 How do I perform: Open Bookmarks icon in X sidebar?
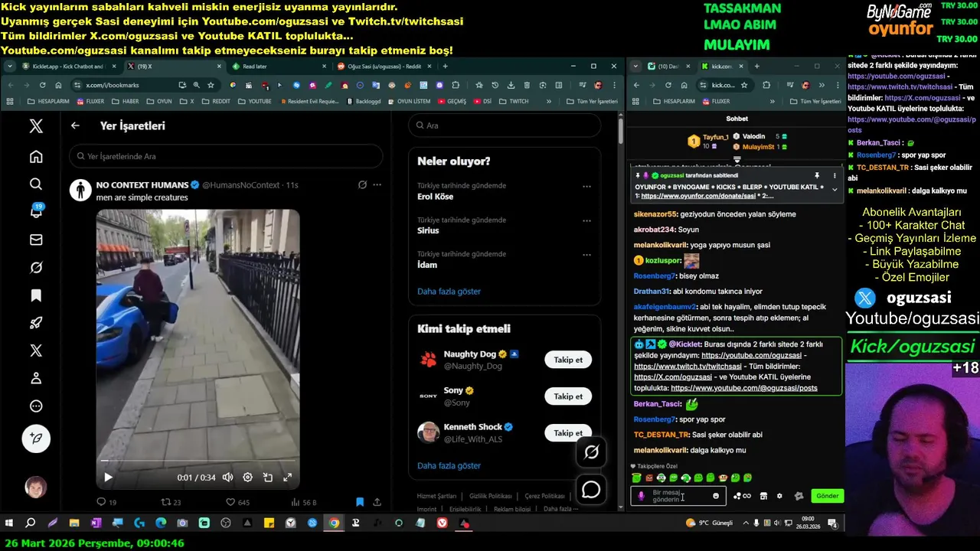36,295
